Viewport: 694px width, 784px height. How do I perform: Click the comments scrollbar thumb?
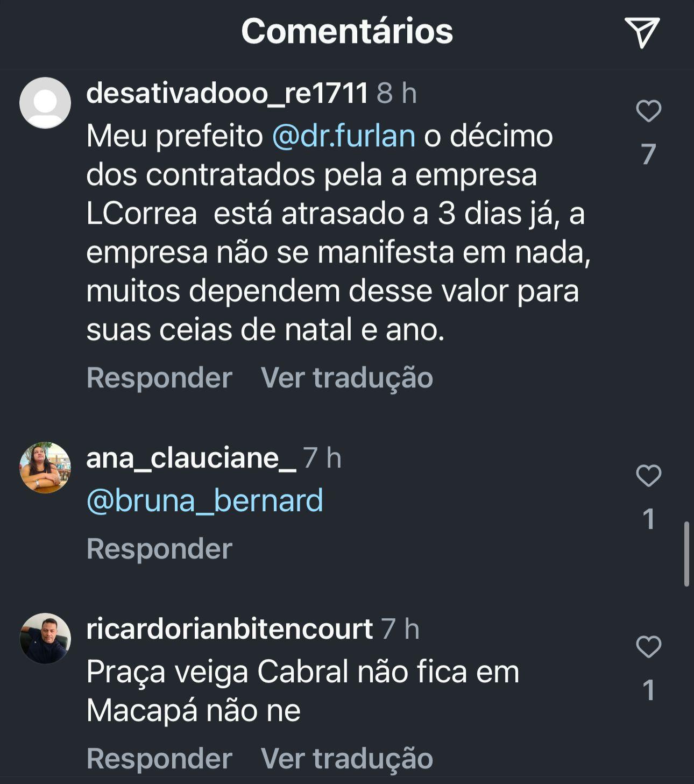click(686, 554)
